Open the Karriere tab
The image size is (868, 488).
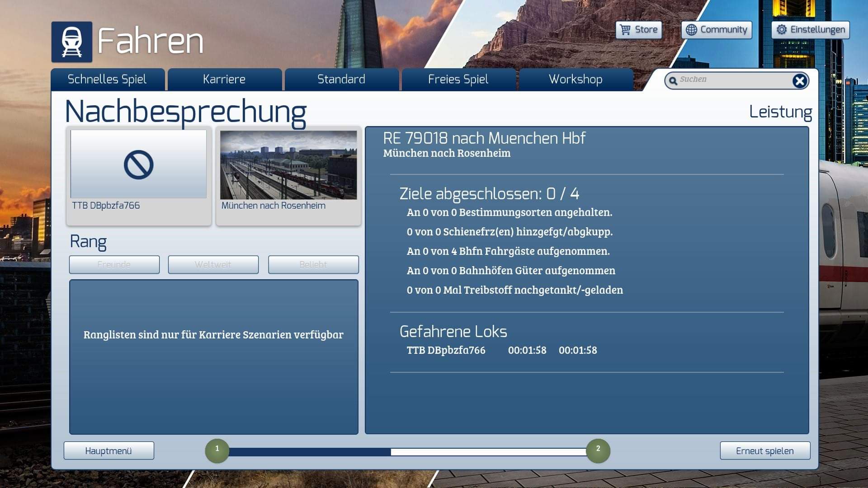[224, 80]
